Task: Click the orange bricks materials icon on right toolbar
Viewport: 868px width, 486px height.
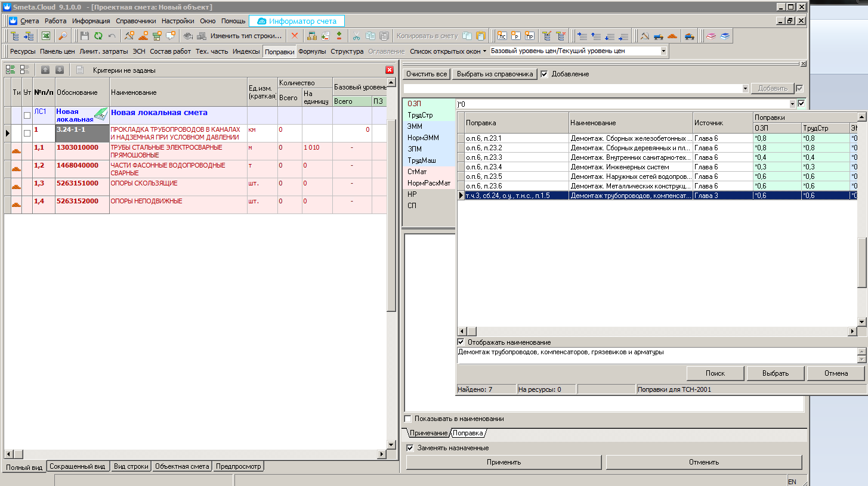Action: 672,36
